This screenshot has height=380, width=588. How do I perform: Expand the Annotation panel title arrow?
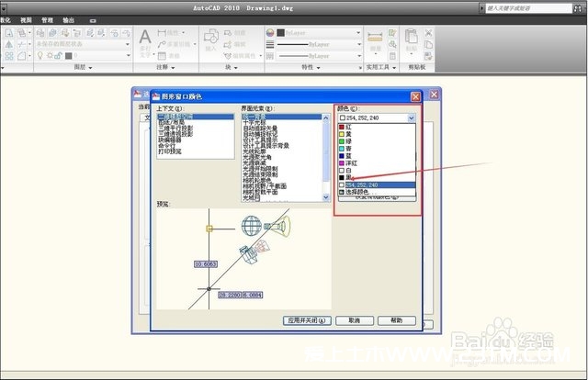173,68
